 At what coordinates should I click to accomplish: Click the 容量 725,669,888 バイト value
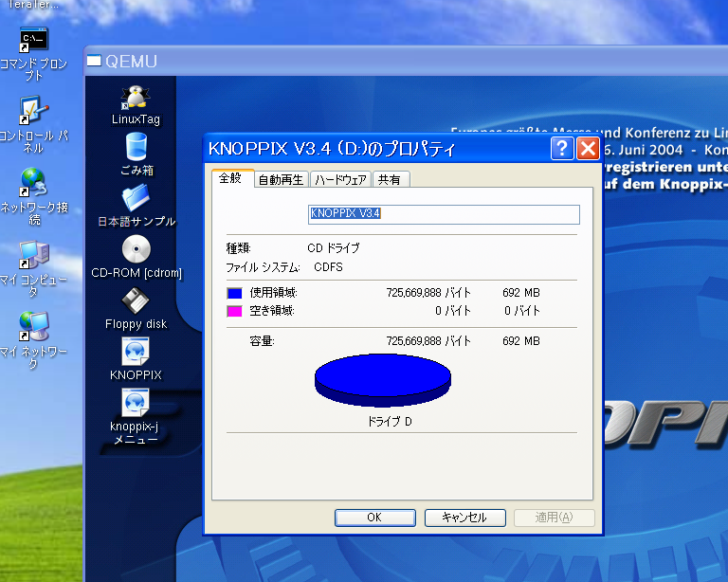click(x=428, y=341)
